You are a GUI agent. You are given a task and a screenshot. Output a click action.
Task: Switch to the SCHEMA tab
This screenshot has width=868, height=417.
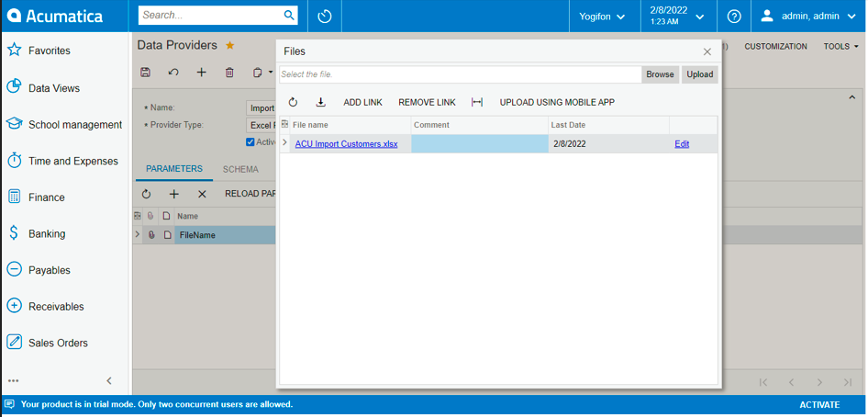pyautogui.click(x=240, y=169)
